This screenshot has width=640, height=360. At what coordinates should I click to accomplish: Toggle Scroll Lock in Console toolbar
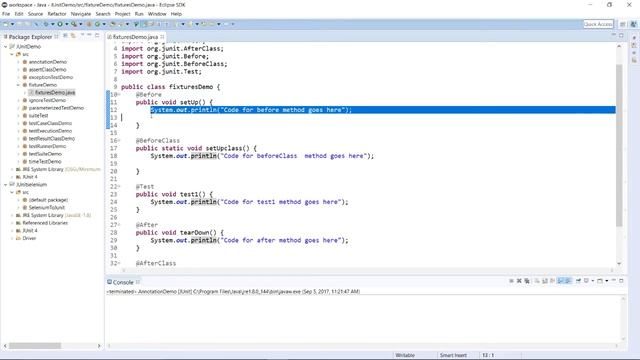click(545, 281)
